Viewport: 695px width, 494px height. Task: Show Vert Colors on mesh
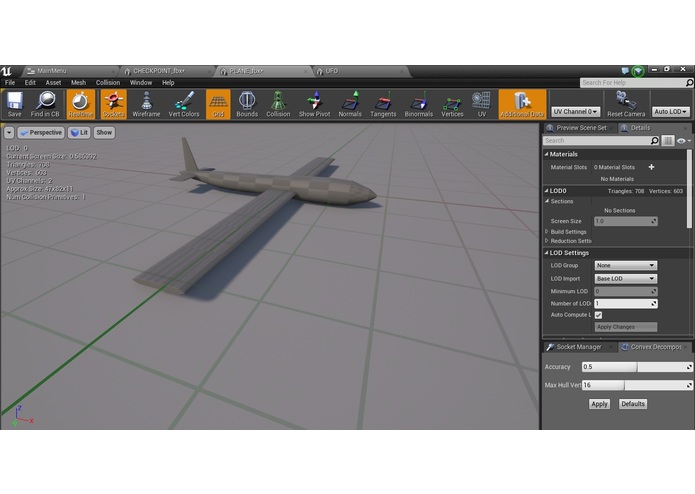[x=184, y=104]
